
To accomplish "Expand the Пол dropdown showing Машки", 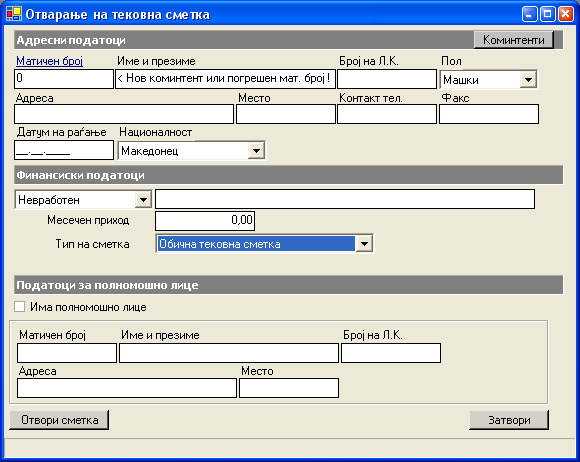I will coord(528,80).
